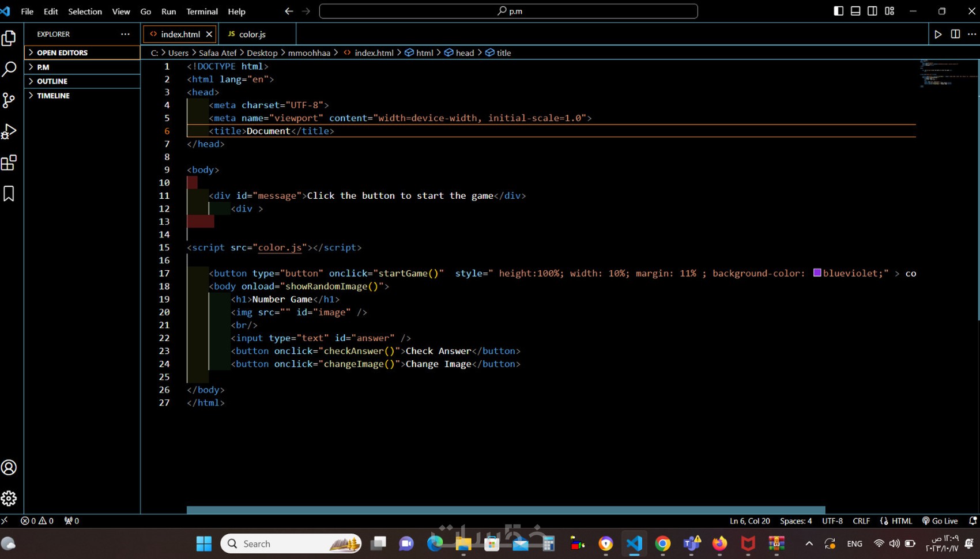Expand the OPEN EDITORS section
Image resolution: width=980 pixels, height=559 pixels.
[62, 52]
